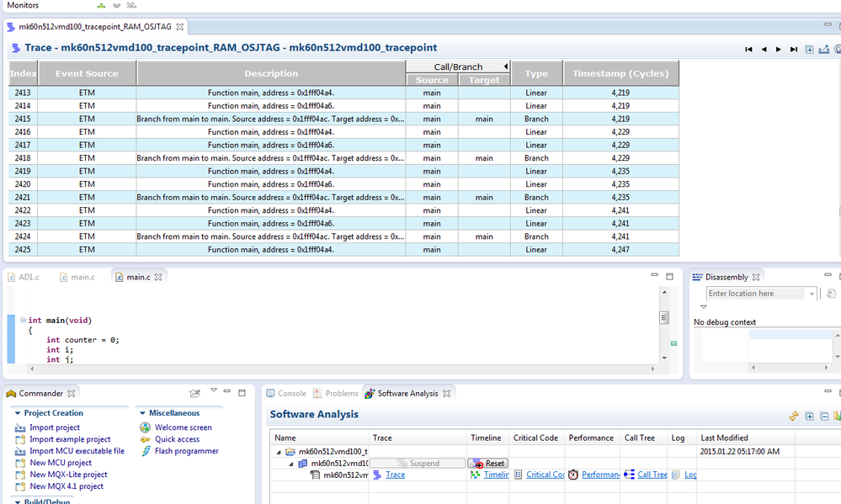This screenshot has height=504, width=841.
Task: Switch to the inactive main.c tab
Action: (77, 277)
